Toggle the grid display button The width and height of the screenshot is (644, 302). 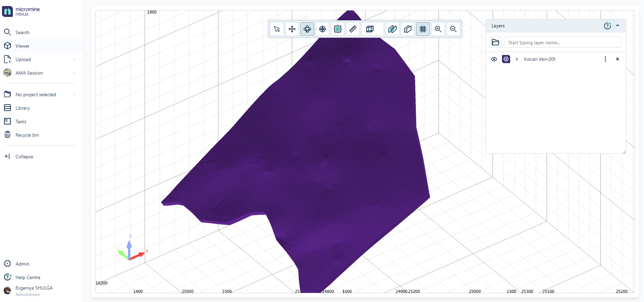(423, 29)
